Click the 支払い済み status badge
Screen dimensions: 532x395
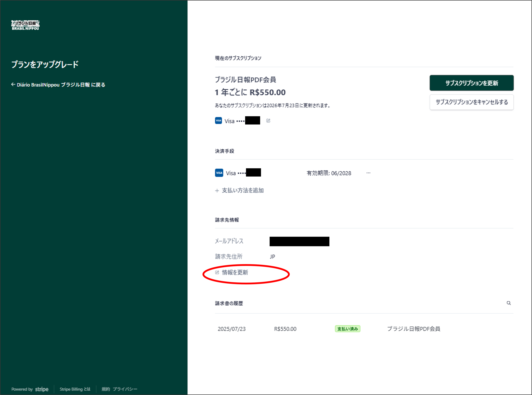click(x=347, y=329)
